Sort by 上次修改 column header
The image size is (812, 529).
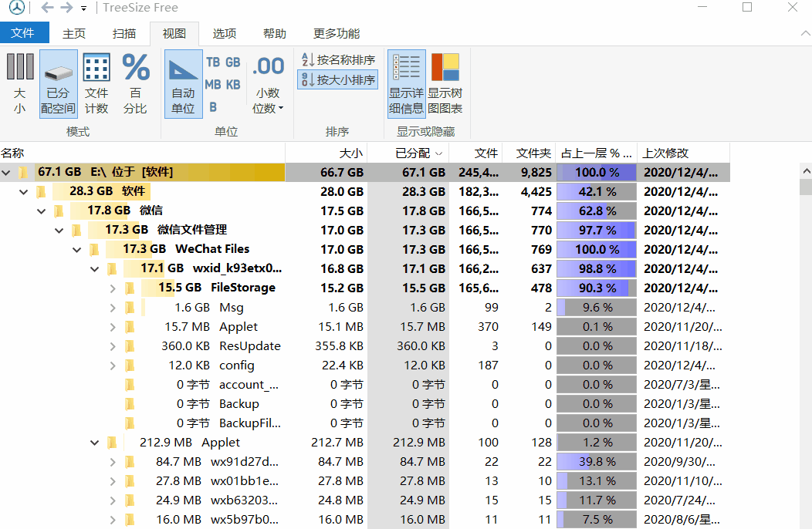tap(683, 153)
